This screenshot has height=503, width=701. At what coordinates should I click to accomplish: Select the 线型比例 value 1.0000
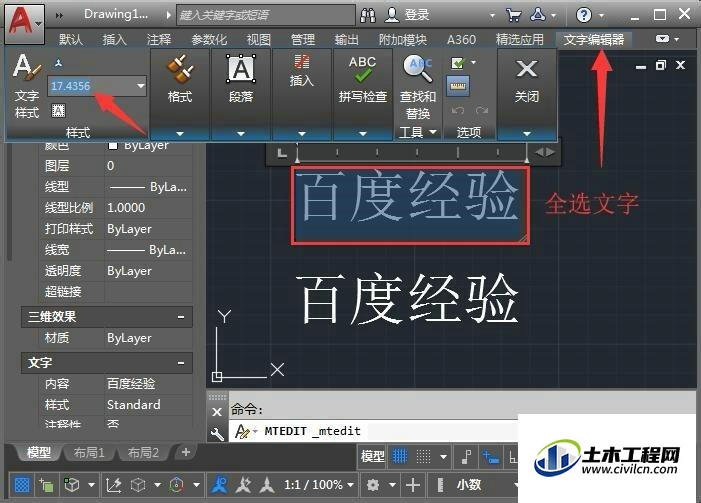point(148,208)
